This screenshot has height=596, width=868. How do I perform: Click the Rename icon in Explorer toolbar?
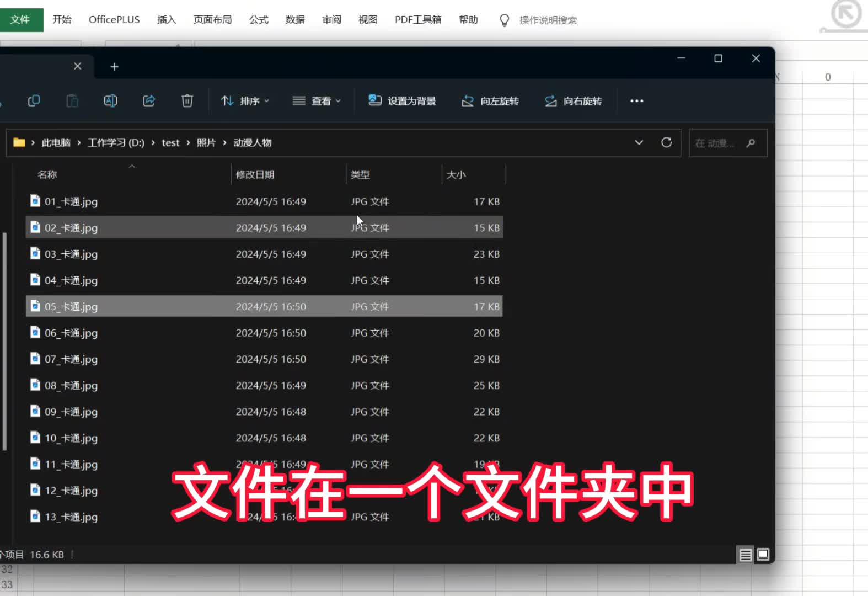pyautogui.click(x=110, y=101)
